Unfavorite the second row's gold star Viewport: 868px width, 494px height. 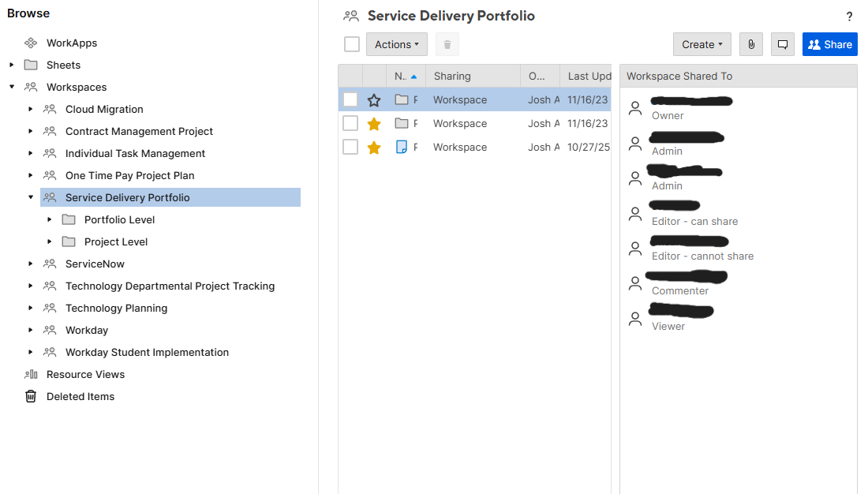coord(374,123)
